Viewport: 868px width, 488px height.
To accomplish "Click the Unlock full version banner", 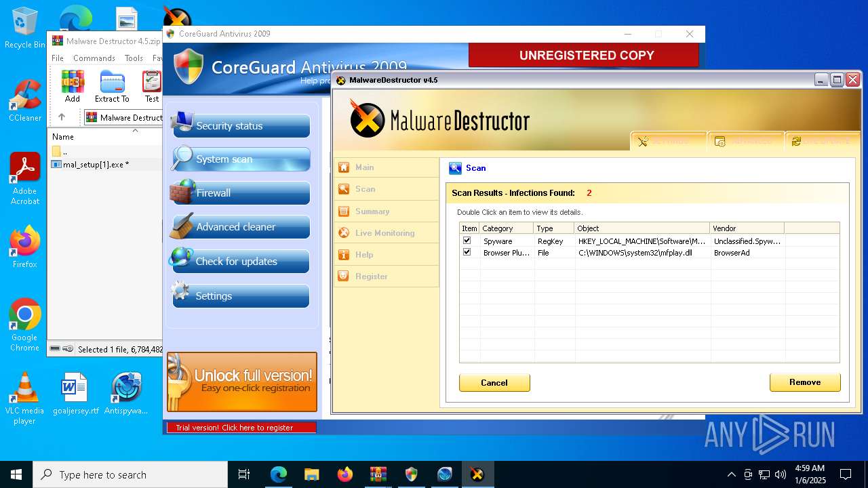I will 242,382.
